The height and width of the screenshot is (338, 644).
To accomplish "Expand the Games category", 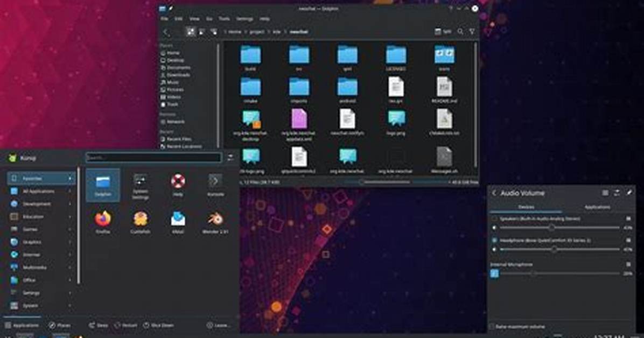I will pos(41,230).
